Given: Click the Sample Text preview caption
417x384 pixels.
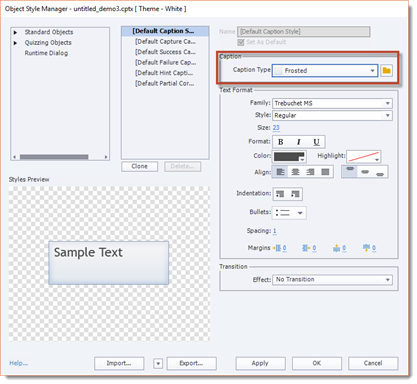Looking at the screenshot, I should point(109,263).
